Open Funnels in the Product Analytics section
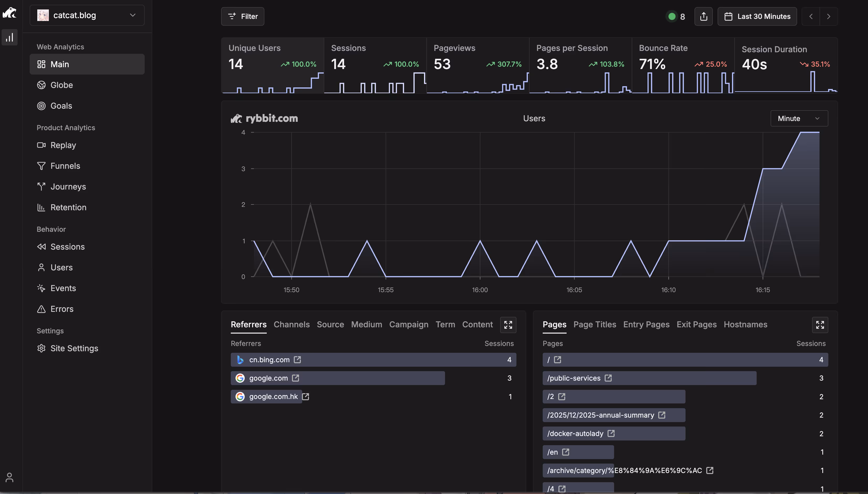 tap(65, 166)
